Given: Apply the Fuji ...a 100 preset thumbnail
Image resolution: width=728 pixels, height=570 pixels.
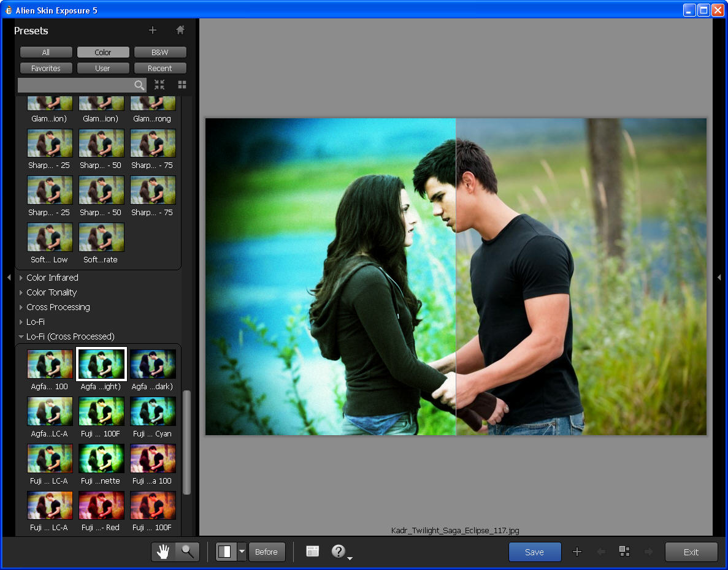Looking at the screenshot, I should coord(153,458).
